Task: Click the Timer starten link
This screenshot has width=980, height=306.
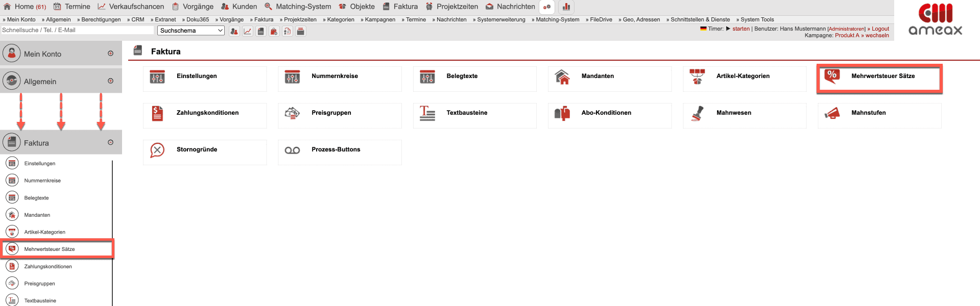Action: pyautogui.click(x=740, y=29)
